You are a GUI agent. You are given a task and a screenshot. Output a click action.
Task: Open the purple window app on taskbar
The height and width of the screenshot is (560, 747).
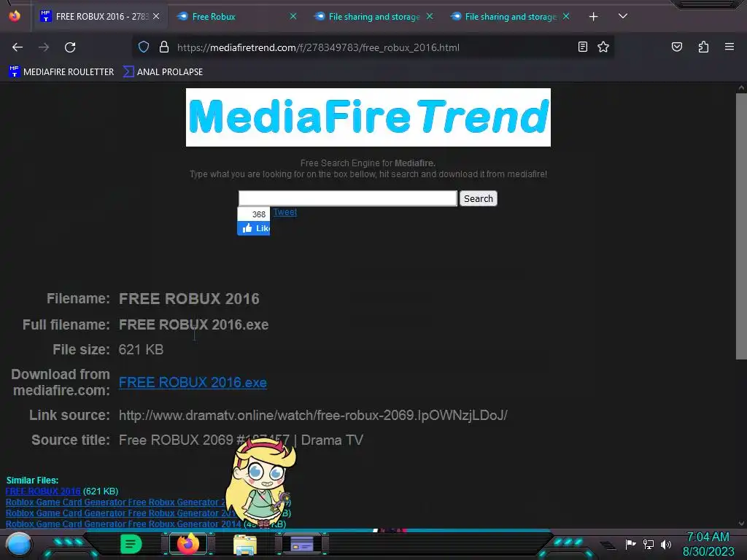pyautogui.click(x=302, y=544)
